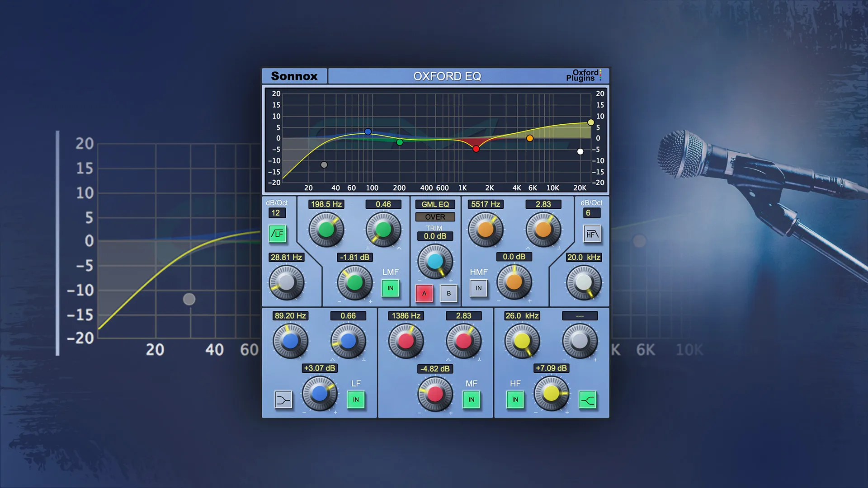Click the red MF node on the graph
This screenshot has width=868, height=488.
pos(476,149)
